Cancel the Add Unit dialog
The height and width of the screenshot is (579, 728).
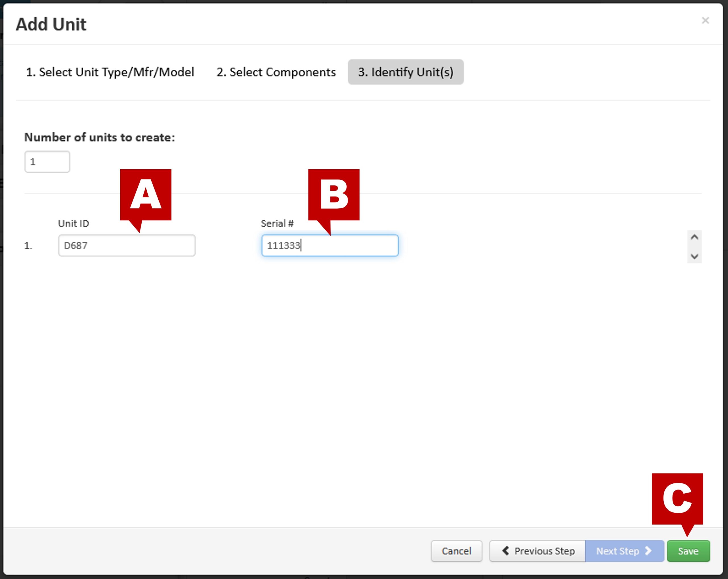click(456, 551)
